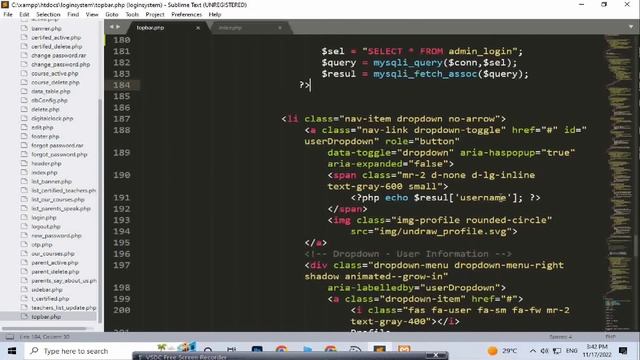Close the inactive second tab
Screen dimensions: 640x360
pos(280,28)
